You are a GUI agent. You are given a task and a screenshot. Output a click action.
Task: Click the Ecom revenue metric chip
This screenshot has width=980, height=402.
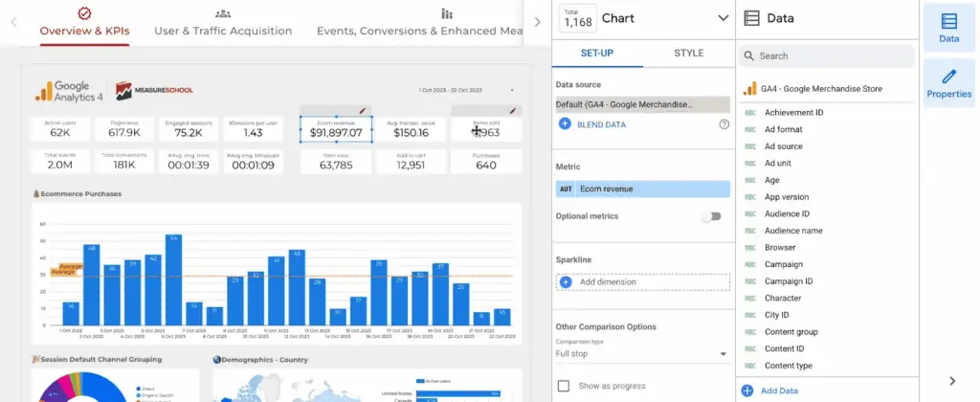[x=642, y=189]
